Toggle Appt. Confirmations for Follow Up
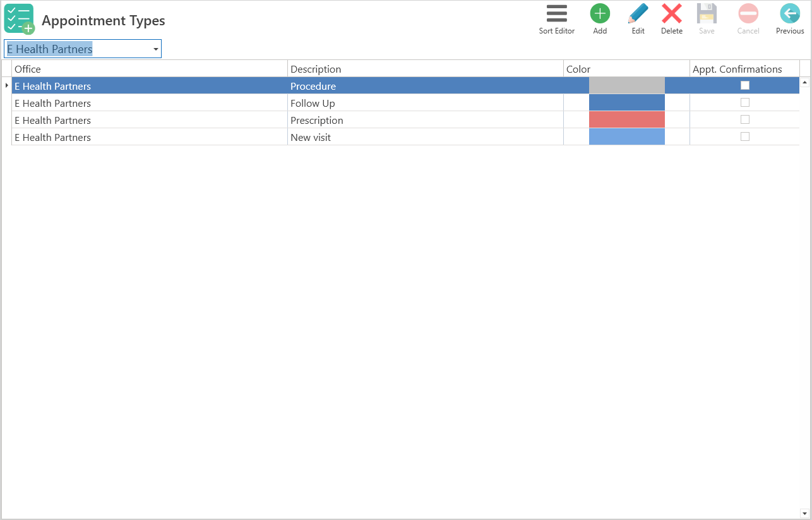This screenshot has height=520, width=812. [745, 102]
